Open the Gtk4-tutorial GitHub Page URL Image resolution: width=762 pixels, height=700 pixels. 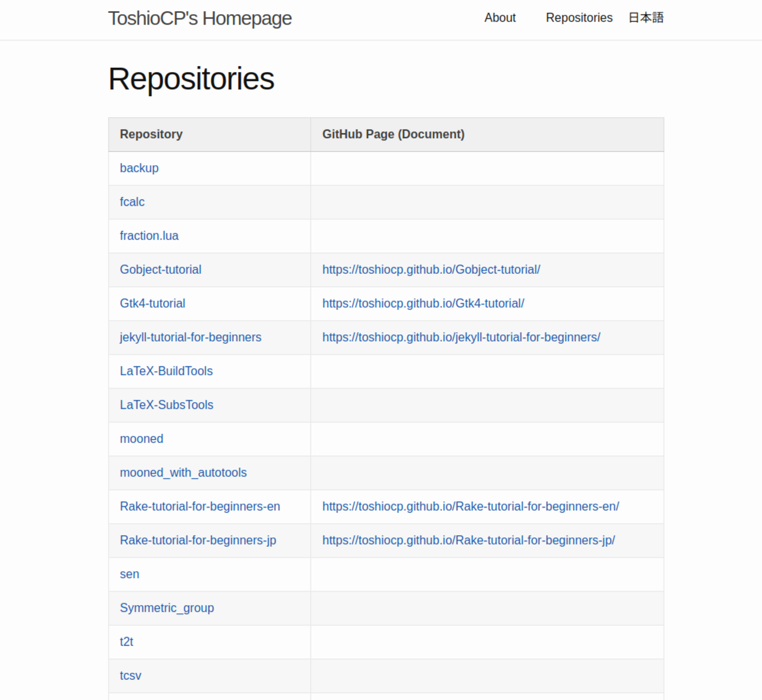pos(423,304)
